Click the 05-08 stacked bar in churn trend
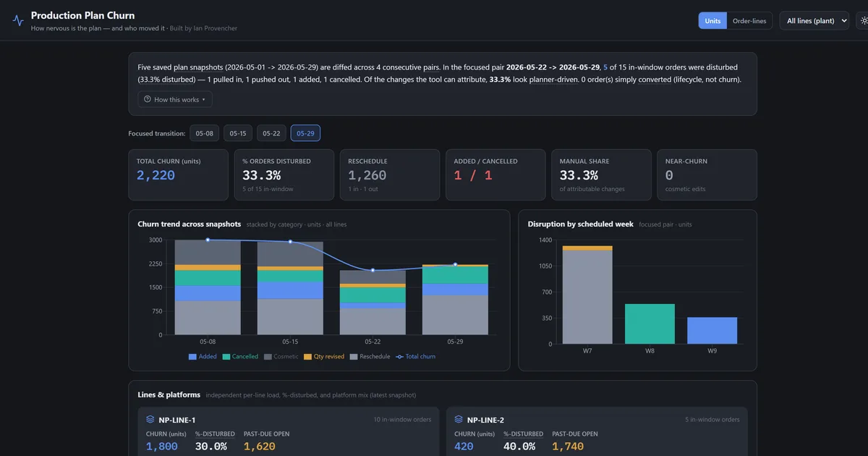The height and width of the screenshot is (456, 868). 208,287
